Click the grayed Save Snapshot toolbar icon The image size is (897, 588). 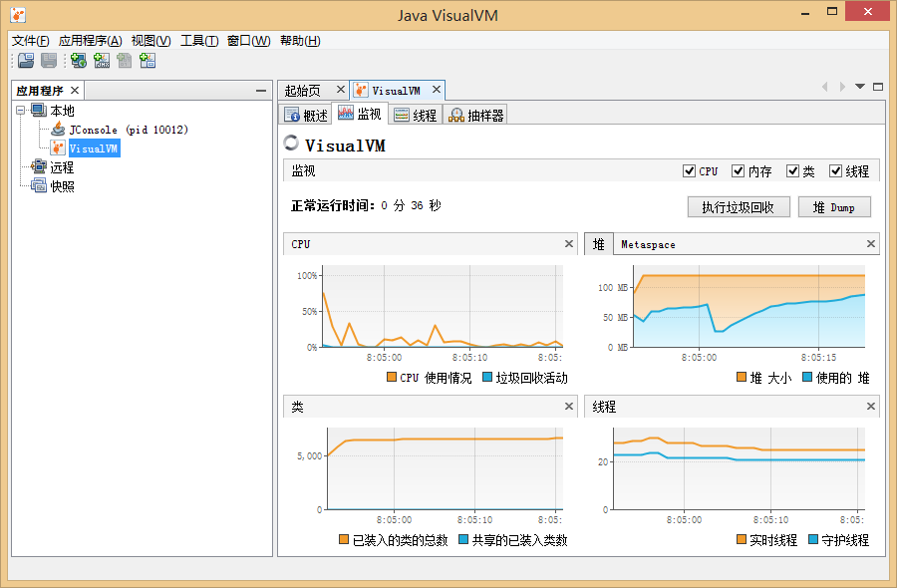coord(49,60)
